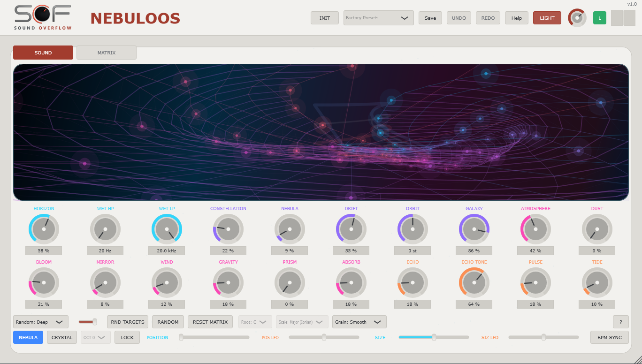Click the Dust knob
The height and width of the screenshot is (364, 642).
coord(597,229)
